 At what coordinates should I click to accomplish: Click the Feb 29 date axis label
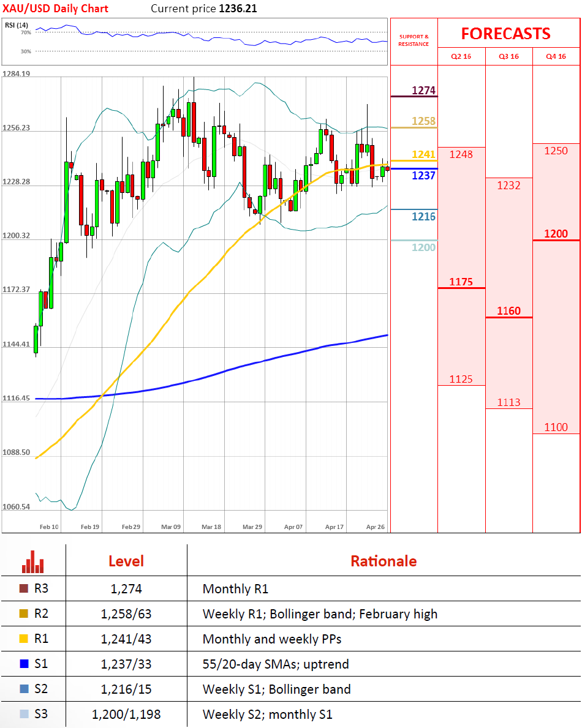[131, 527]
